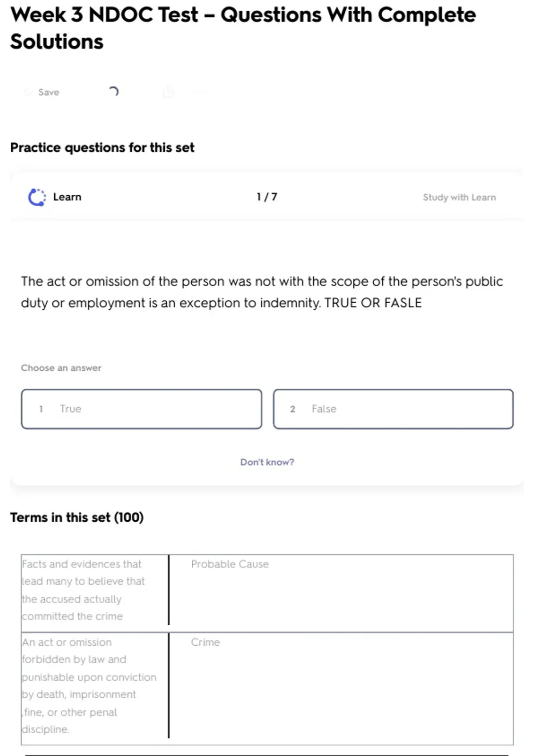Click the Don't know? link
This screenshot has height=756, width=534.
pyautogui.click(x=267, y=462)
